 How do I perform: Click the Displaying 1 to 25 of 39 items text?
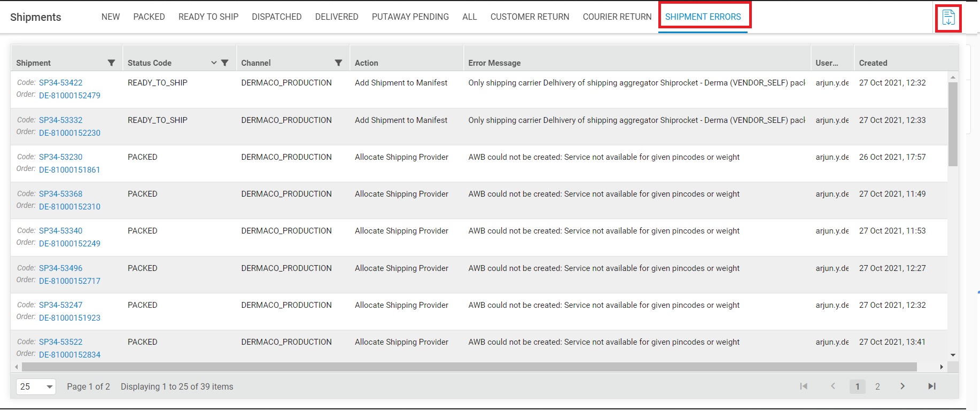[x=177, y=386]
